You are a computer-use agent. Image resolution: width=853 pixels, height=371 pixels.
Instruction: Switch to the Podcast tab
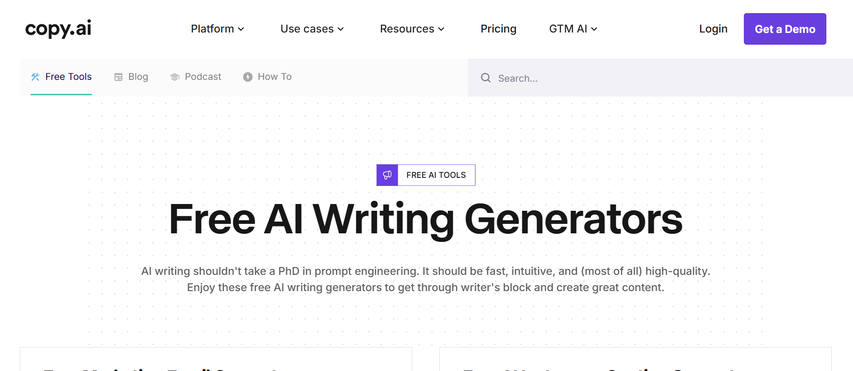(x=195, y=77)
